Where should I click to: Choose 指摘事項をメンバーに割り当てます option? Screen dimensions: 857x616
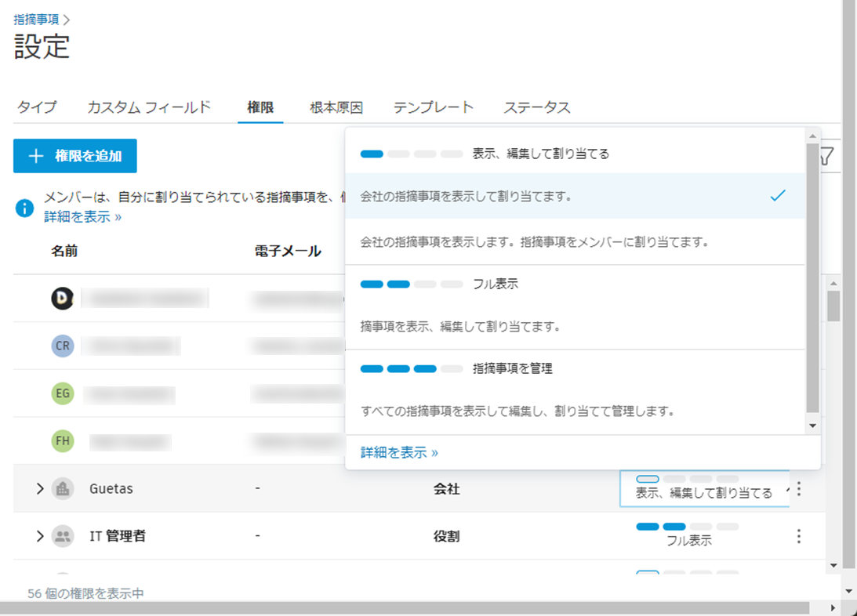575,242
